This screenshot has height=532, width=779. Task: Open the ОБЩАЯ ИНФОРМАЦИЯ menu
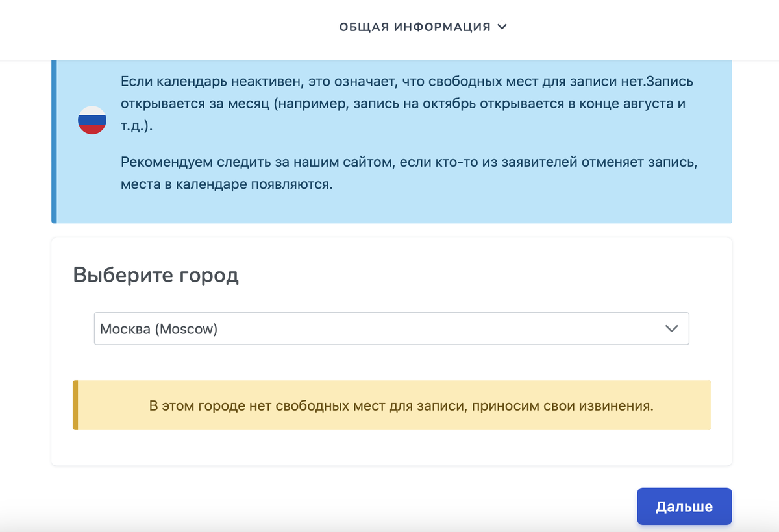(422, 27)
